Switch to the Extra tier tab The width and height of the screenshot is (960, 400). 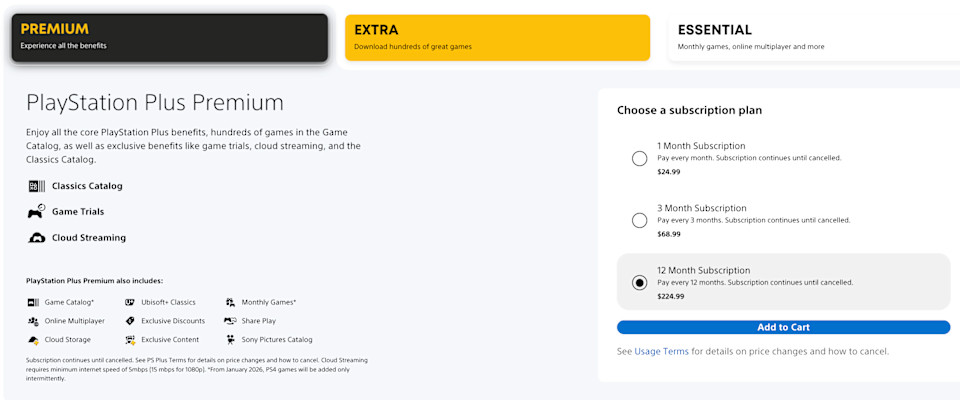coord(497,37)
